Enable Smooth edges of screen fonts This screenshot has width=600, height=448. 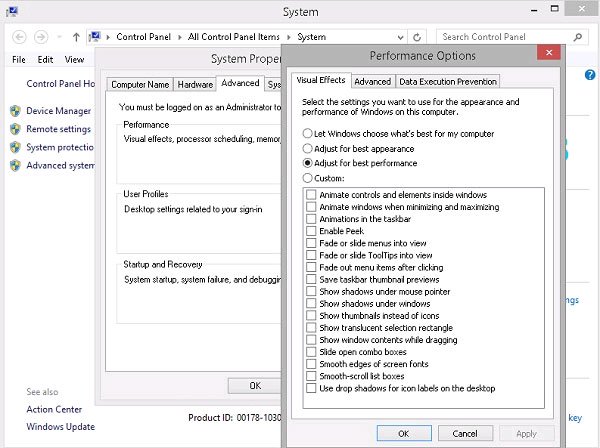311,364
